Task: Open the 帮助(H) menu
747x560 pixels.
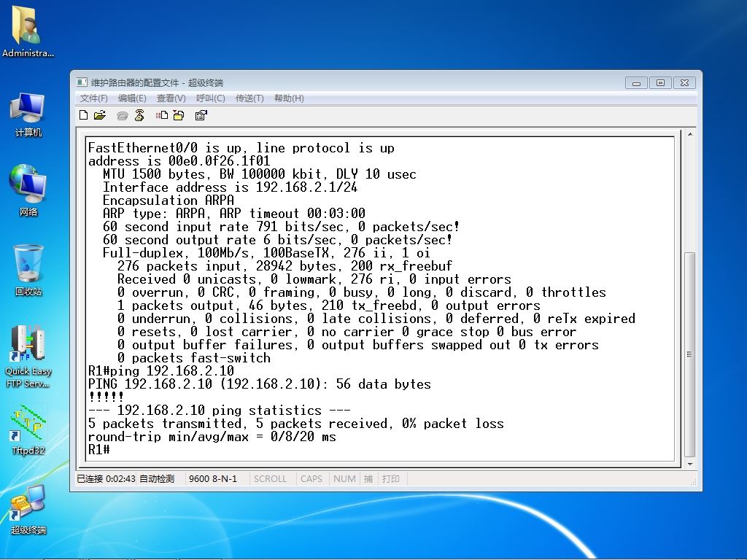Action: [x=289, y=98]
